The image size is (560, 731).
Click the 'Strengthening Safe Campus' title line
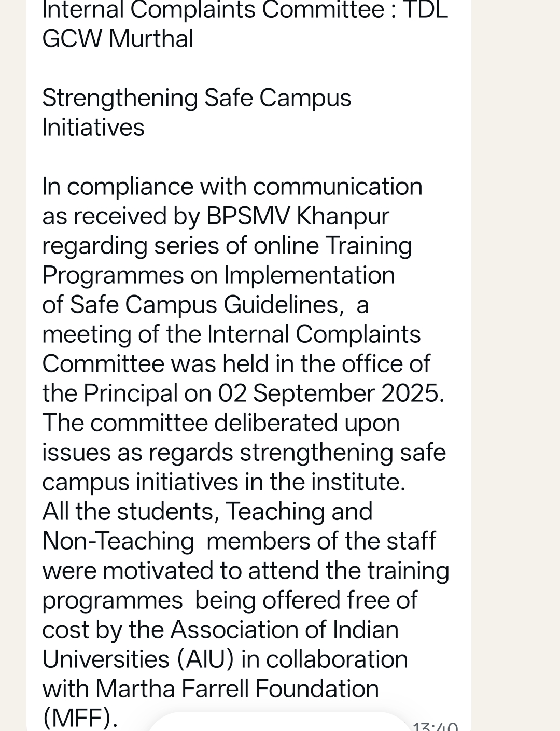point(197,98)
